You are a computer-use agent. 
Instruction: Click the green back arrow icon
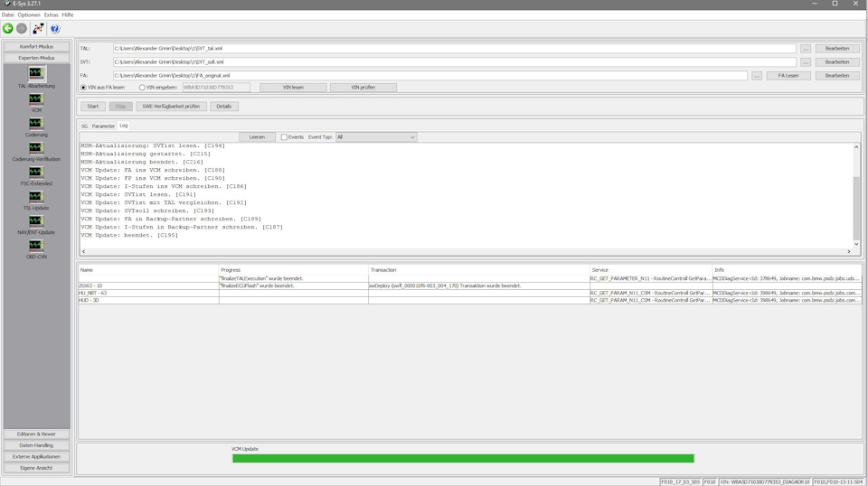coord(8,28)
